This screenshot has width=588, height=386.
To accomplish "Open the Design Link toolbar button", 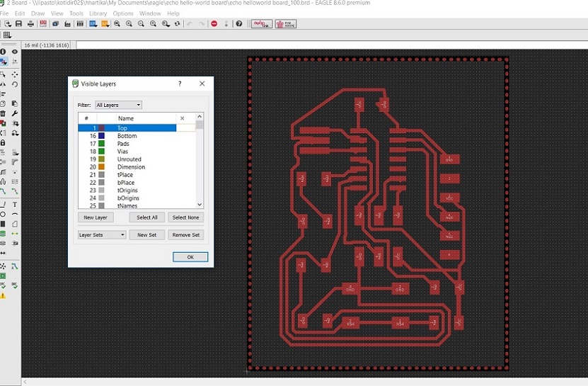I will point(261,24).
